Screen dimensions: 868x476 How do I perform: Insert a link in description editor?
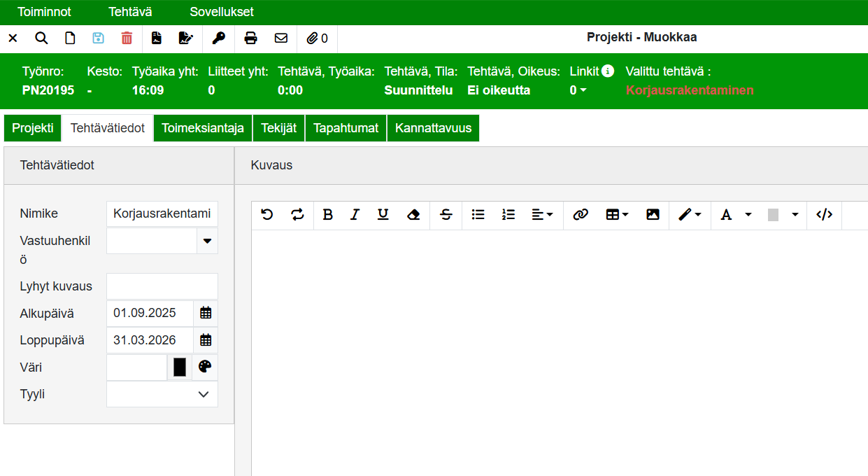tap(580, 215)
